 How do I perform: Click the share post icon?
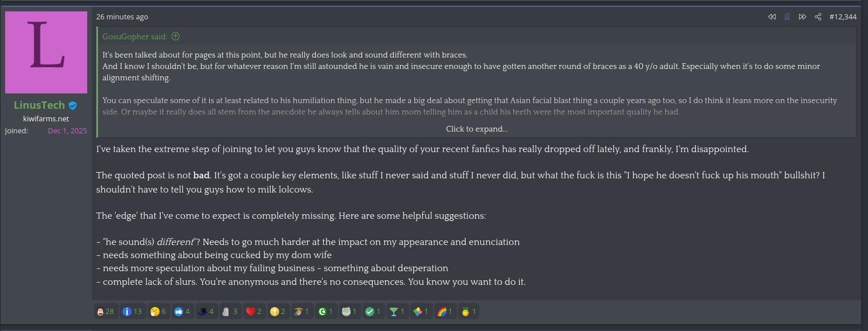[x=818, y=17]
